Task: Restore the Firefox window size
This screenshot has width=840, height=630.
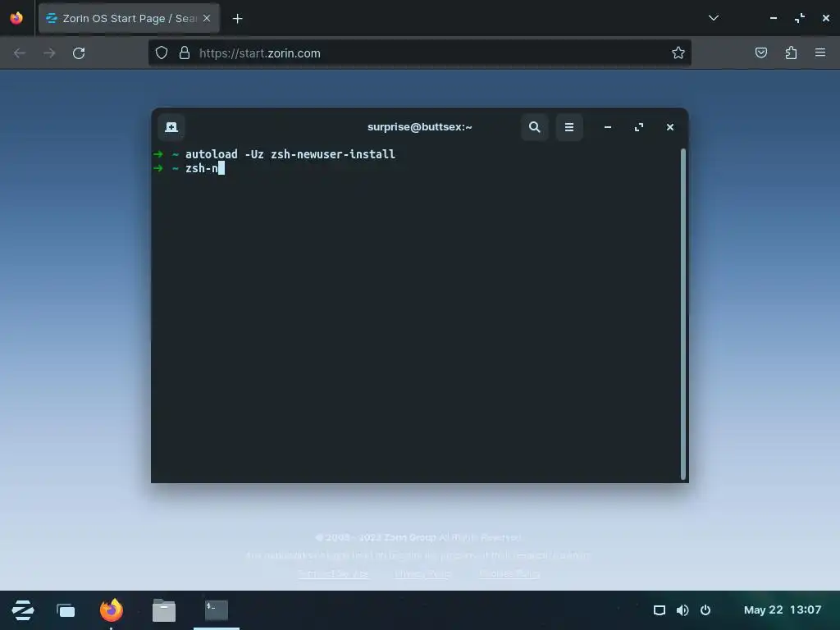Action: tap(799, 18)
